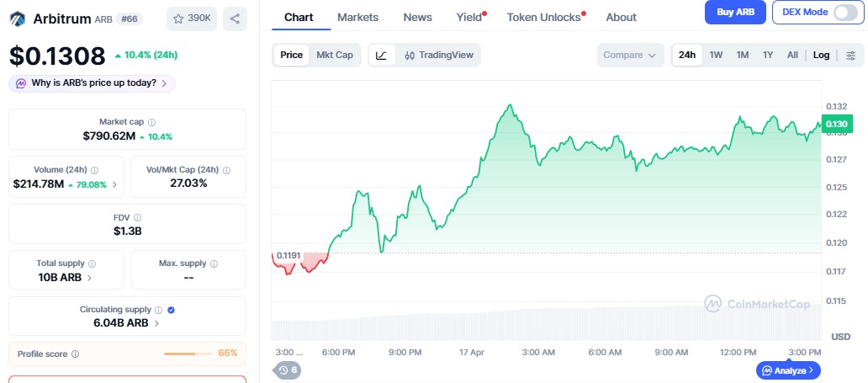This screenshot has height=383, width=868.
Task: Click the share icon button
Action: pyautogui.click(x=235, y=19)
